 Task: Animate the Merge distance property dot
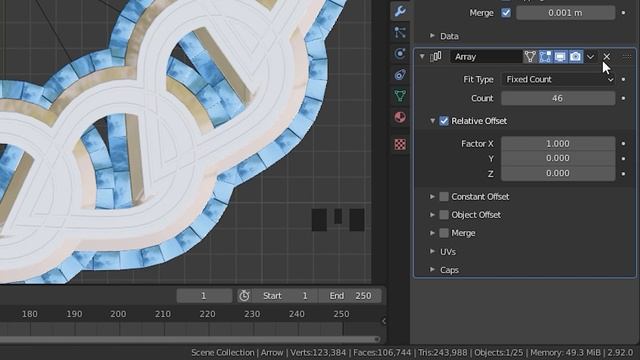[x=623, y=13]
